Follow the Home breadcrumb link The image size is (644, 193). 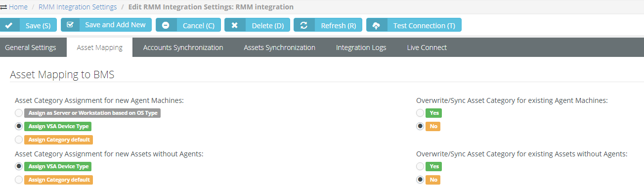click(x=18, y=7)
